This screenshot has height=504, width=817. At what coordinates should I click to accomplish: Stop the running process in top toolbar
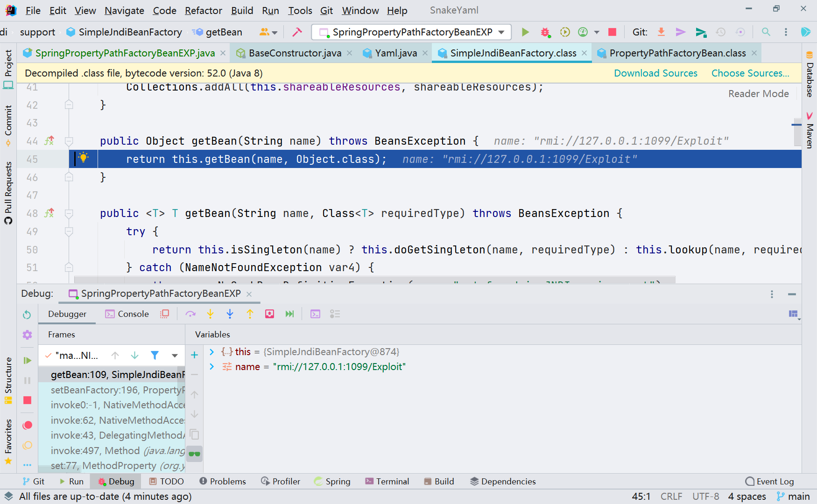tap(612, 32)
